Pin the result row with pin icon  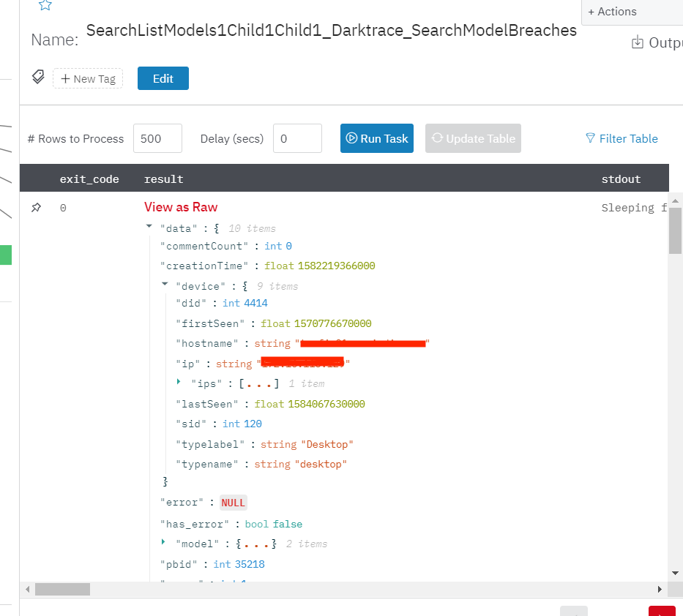[36, 208]
